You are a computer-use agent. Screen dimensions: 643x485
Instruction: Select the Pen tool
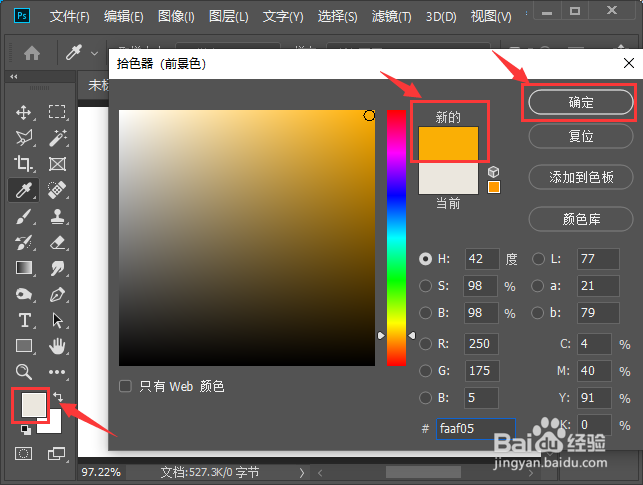pyautogui.click(x=57, y=294)
